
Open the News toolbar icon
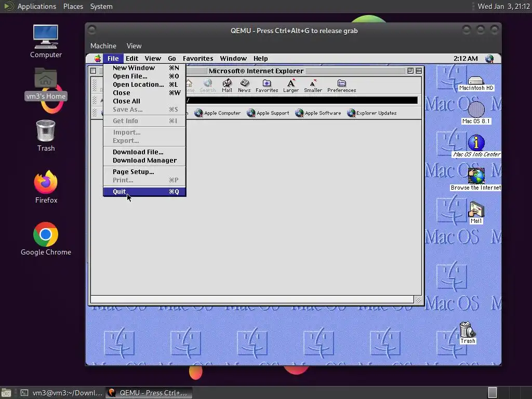244,86
